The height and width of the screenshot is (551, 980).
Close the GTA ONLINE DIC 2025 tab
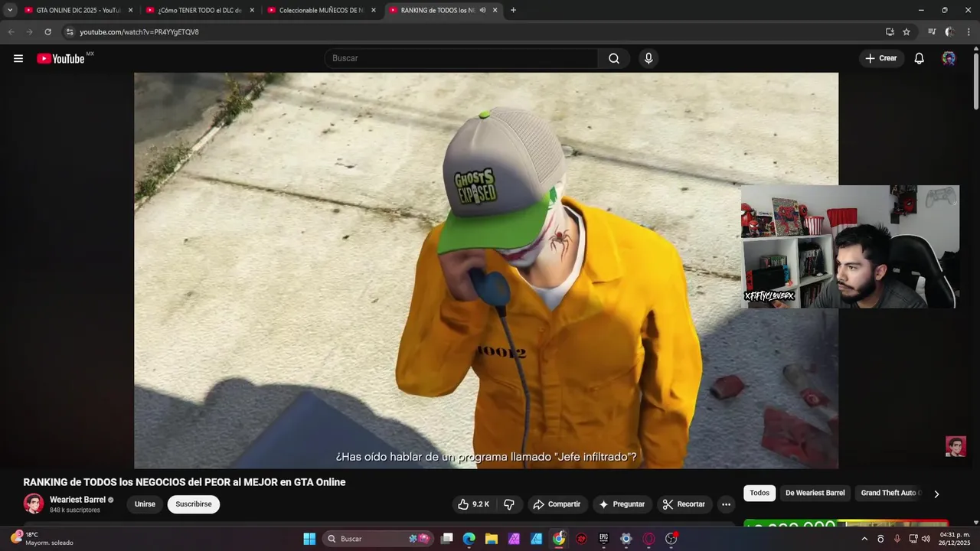click(131, 10)
